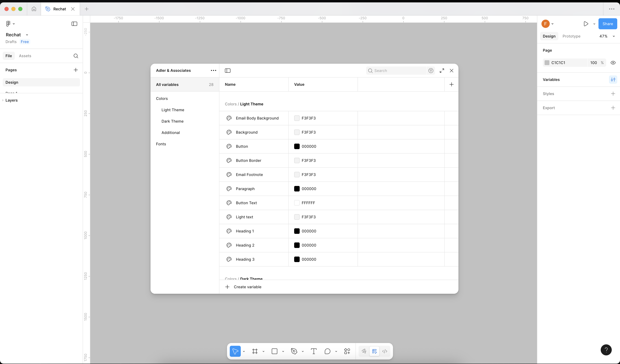This screenshot has width=620, height=364.
Task: Open variables filter options icon
Action: pyautogui.click(x=431, y=71)
